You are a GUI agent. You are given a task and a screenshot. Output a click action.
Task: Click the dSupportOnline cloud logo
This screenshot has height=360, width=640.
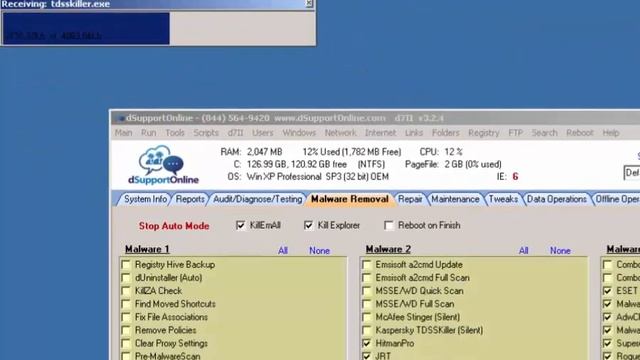[163, 165]
